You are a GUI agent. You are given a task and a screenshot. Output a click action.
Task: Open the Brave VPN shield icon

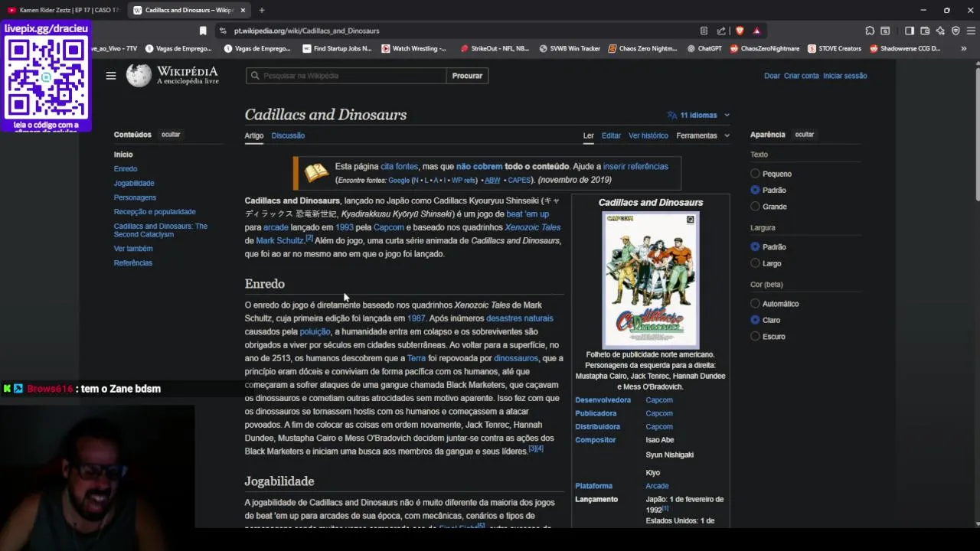[x=955, y=31]
